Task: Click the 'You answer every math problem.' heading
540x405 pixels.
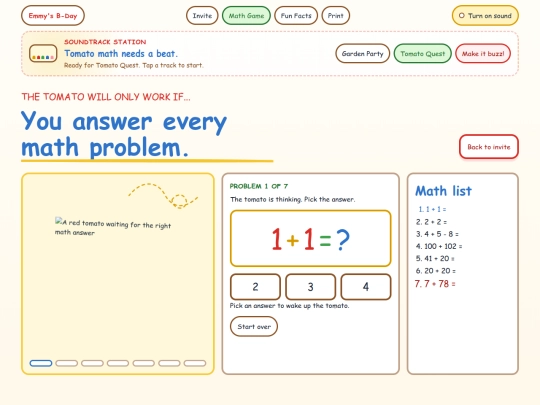Action: click(124, 134)
